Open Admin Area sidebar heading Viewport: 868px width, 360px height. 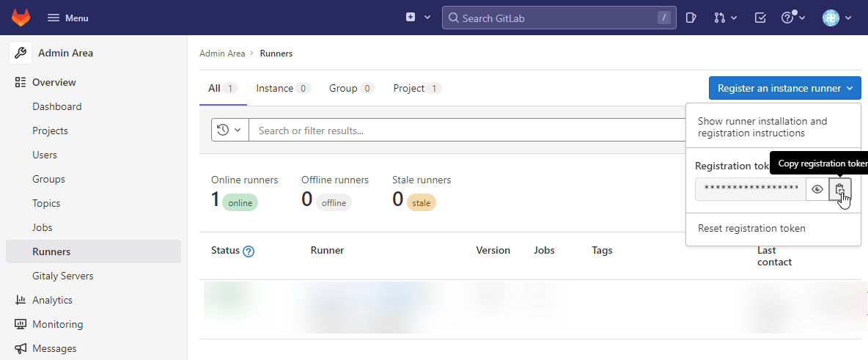[x=65, y=54]
